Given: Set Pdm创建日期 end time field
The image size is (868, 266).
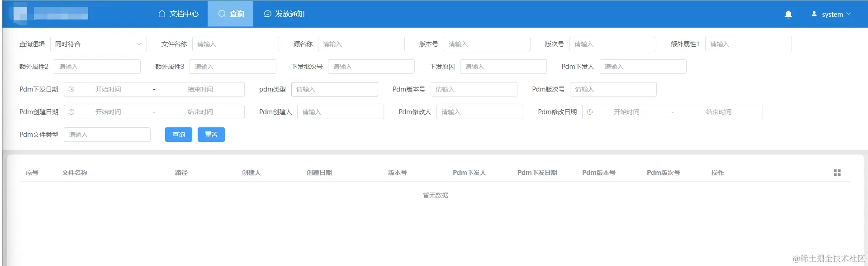Looking at the screenshot, I should tap(200, 112).
